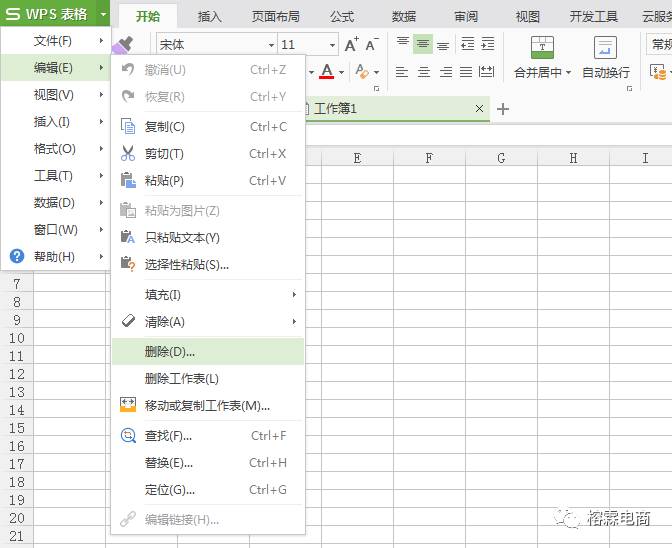Expand the Insert (插入(I)) submenu
Viewport: 672px width, 548px height.
point(56,121)
